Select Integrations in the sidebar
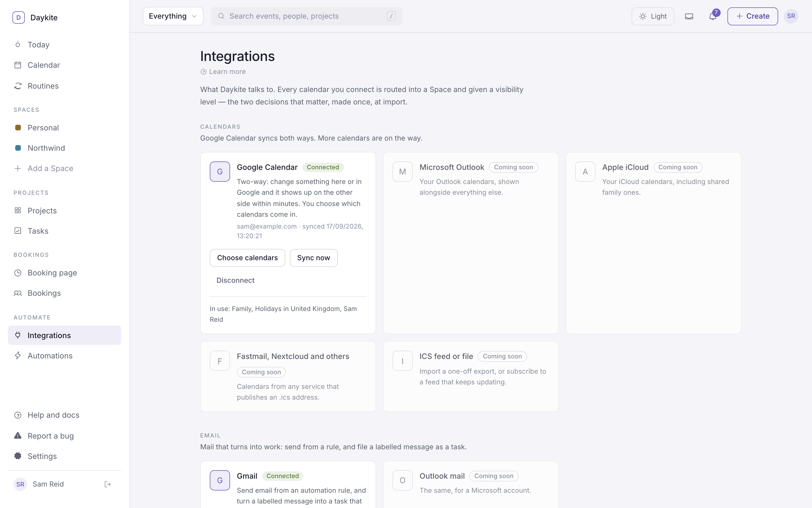 point(64,335)
